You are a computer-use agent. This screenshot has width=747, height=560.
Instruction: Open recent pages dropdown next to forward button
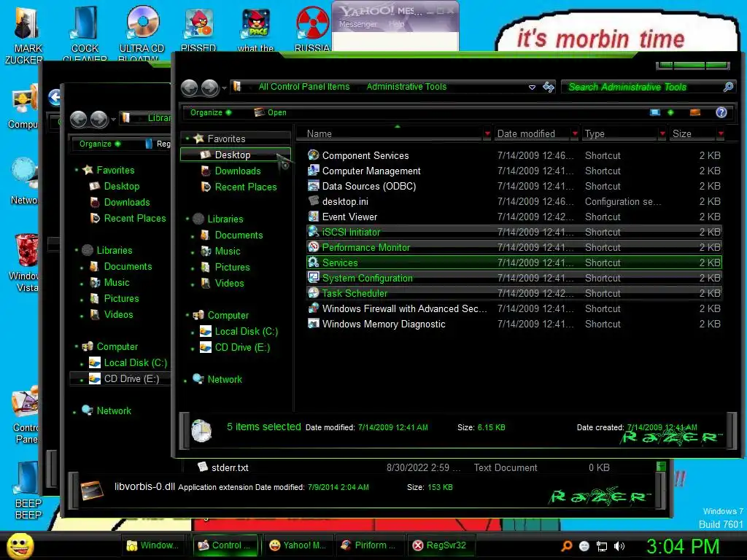(x=224, y=88)
